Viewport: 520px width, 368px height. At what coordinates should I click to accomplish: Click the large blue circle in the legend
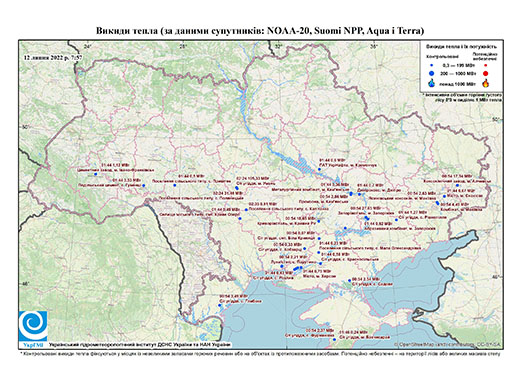[432, 74]
